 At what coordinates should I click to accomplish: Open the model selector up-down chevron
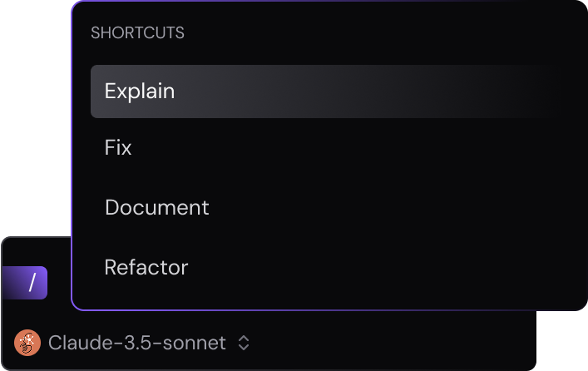click(244, 343)
